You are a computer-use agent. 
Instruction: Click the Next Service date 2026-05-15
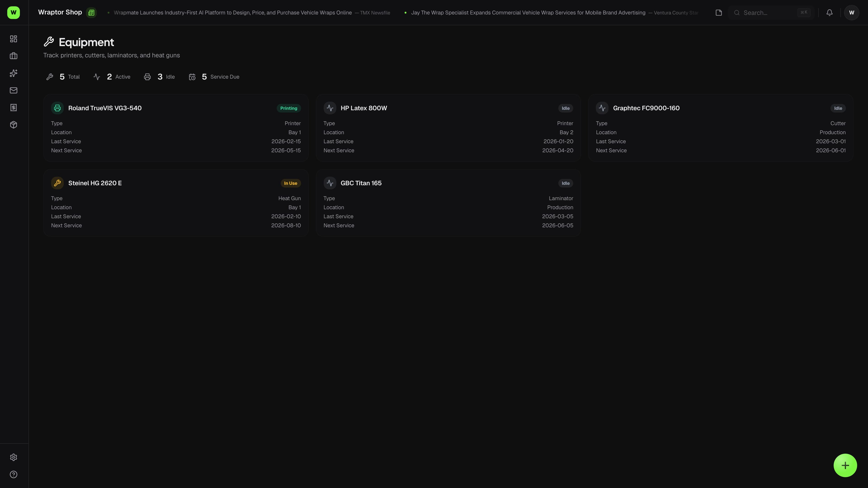tap(286, 150)
